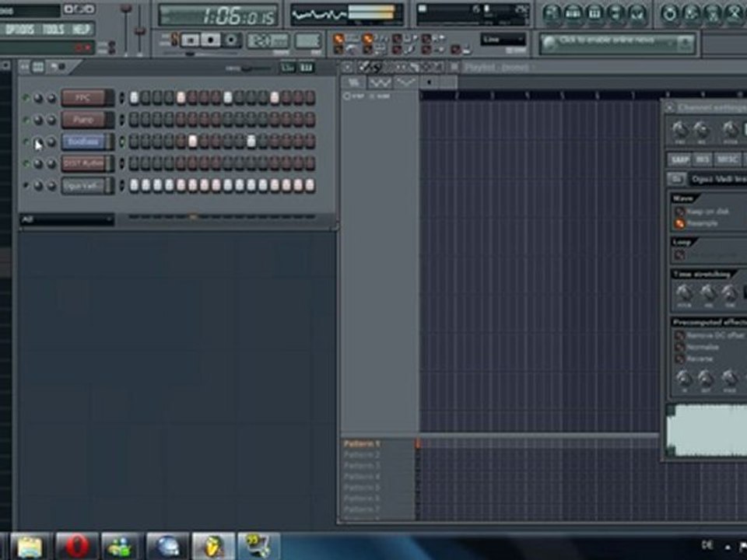747x560 pixels.
Task: Click the record button in transport
Action: (x=231, y=41)
